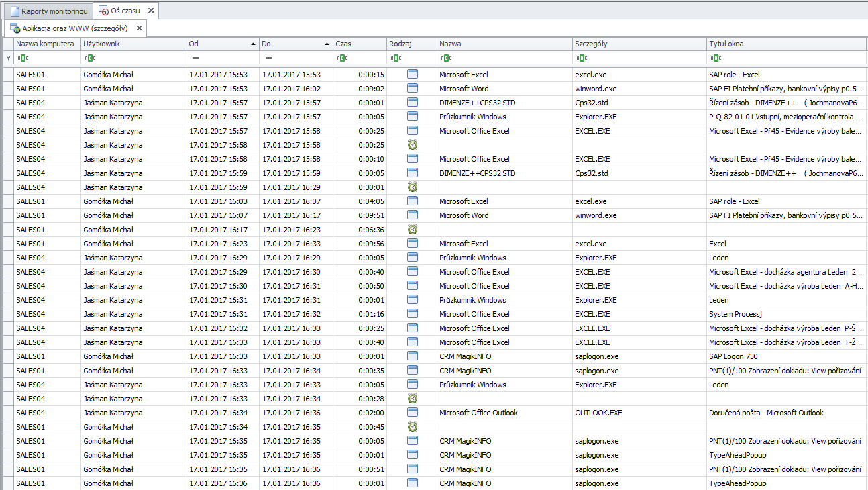Click window icon in the 0:00:50 row
Image resolution: width=868 pixels, height=490 pixels.
(x=413, y=286)
